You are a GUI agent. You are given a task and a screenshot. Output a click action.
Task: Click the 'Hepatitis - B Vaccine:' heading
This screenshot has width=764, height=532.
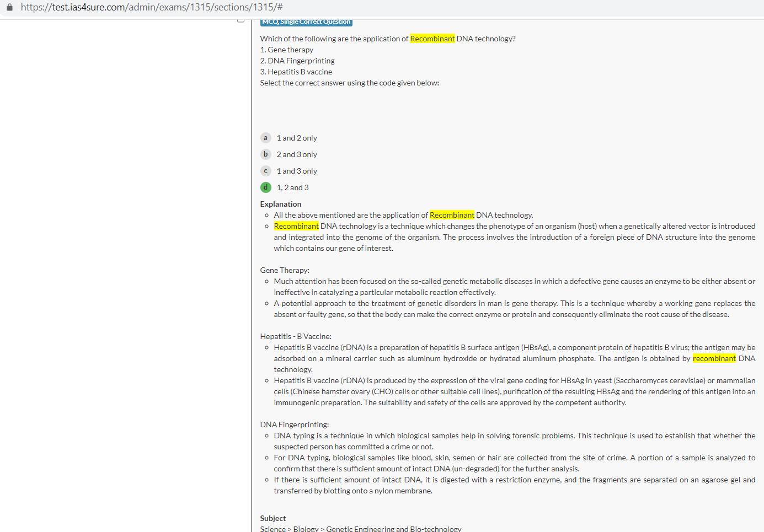click(296, 336)
